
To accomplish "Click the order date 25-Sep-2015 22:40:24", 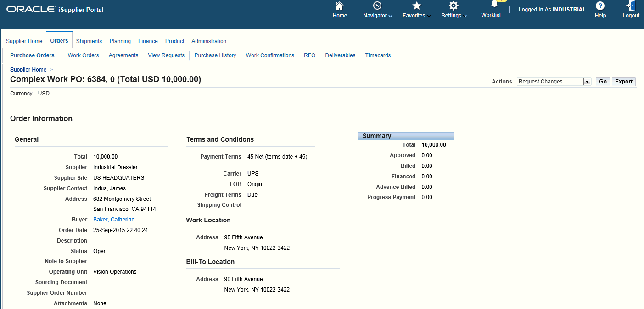I will [121, 230].
